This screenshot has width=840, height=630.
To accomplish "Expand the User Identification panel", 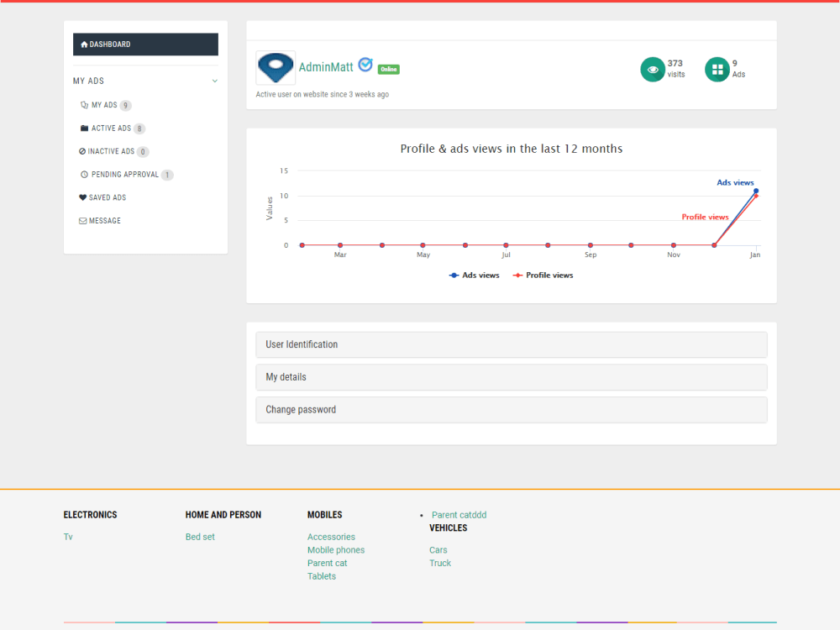I will pyautogui.click(x=511, y=344).
